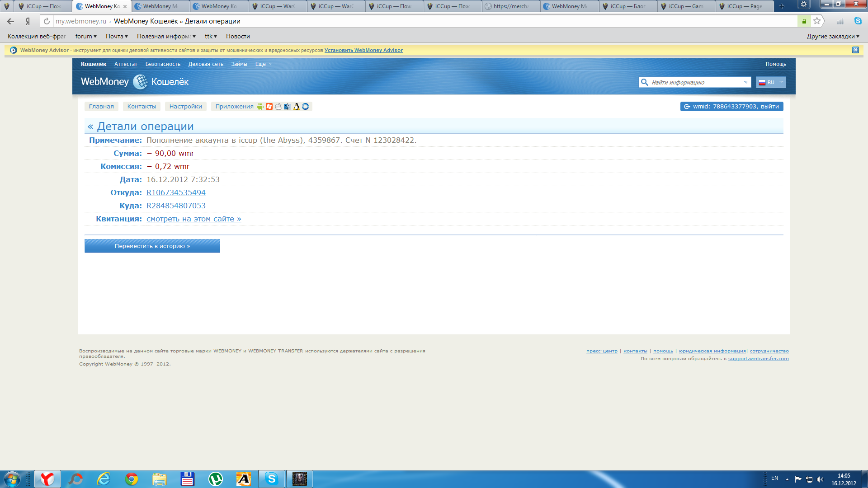Select Аттестат in the top navigation

pos(126,64)
